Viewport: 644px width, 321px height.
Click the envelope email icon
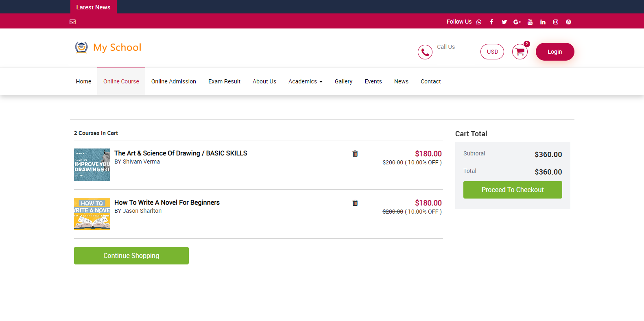[73, 22]
